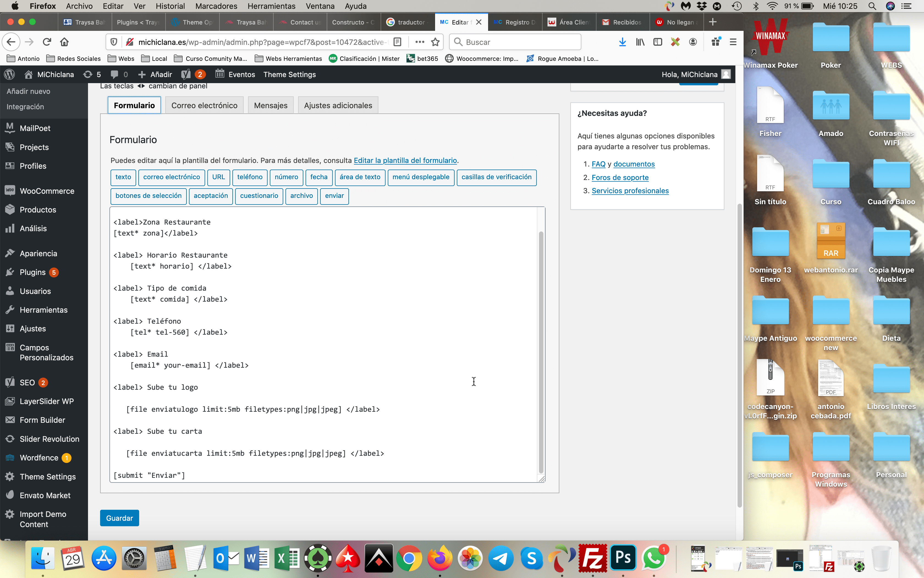Open Photoshop from the Dock
924x578 pixels.
(623, 558)
